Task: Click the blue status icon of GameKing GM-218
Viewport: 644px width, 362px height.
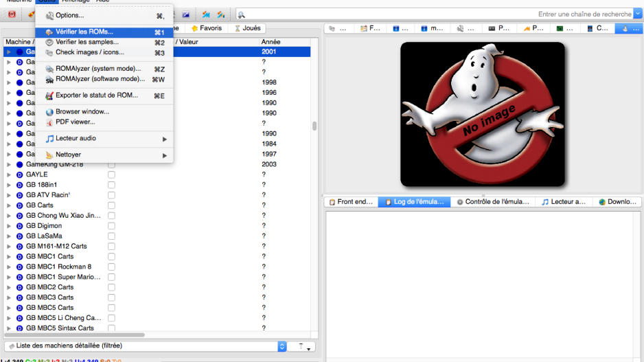Action: point(19,164)
